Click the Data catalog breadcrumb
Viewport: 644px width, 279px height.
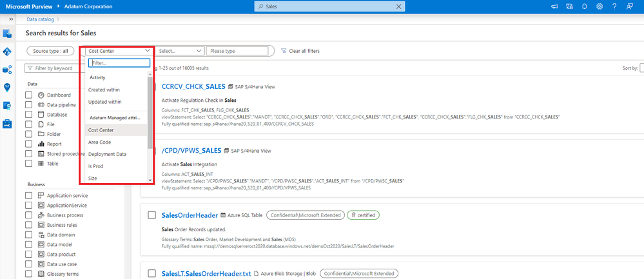click(40, 19)
